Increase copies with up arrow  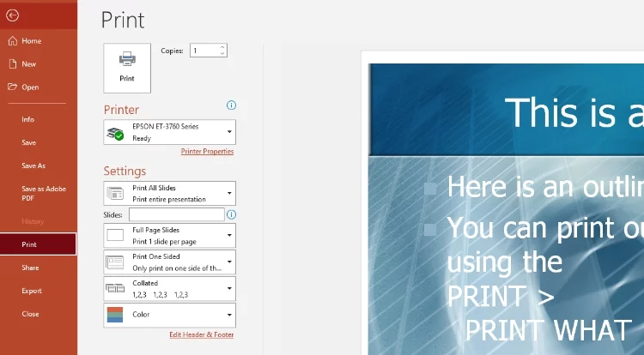click(222, 47)
